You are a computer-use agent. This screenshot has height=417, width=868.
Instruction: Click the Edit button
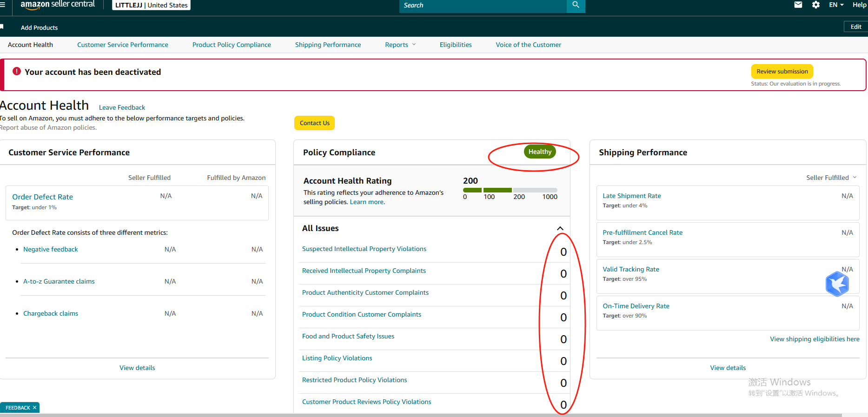point(856,26)
